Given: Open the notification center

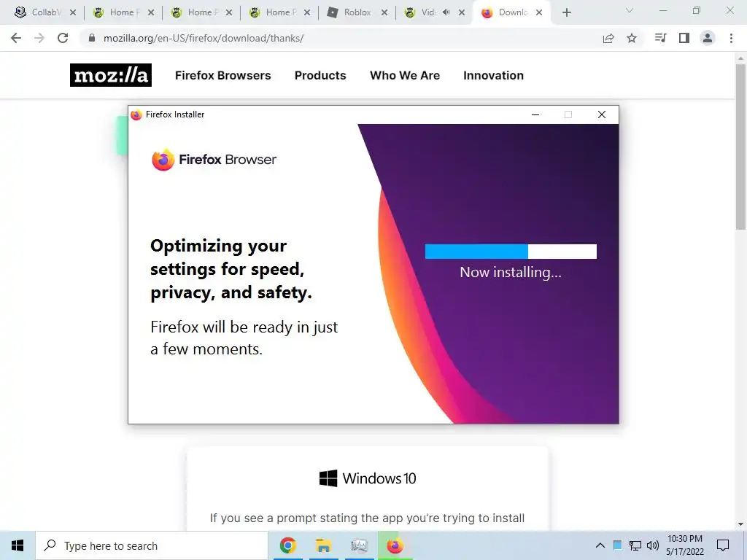Looking at the screenshot, I should click(x=723, y=545).
